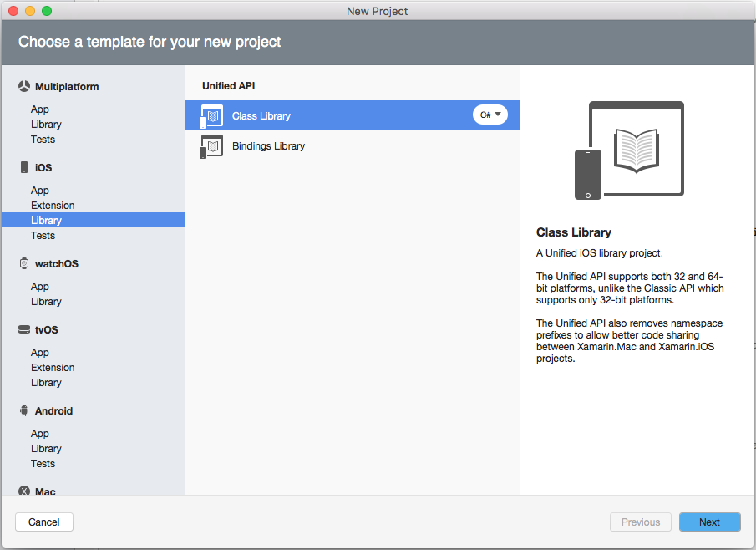The height and width of the screenshot is (550, 756).
Task: Click the Multiplatform heading label
Action: click(67, 86)
